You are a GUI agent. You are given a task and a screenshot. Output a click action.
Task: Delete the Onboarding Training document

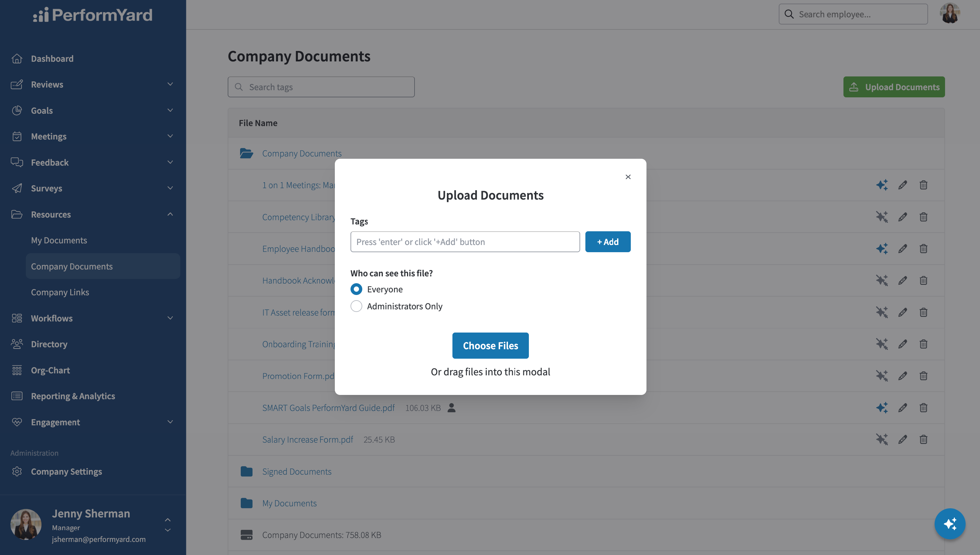click(x=923, y=344)
